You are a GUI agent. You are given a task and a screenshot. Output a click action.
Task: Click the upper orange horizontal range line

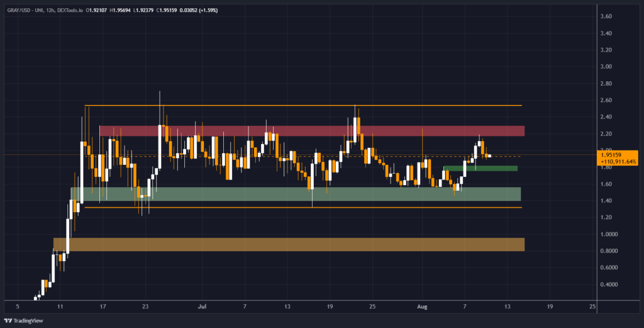click(x=302, y=106)
